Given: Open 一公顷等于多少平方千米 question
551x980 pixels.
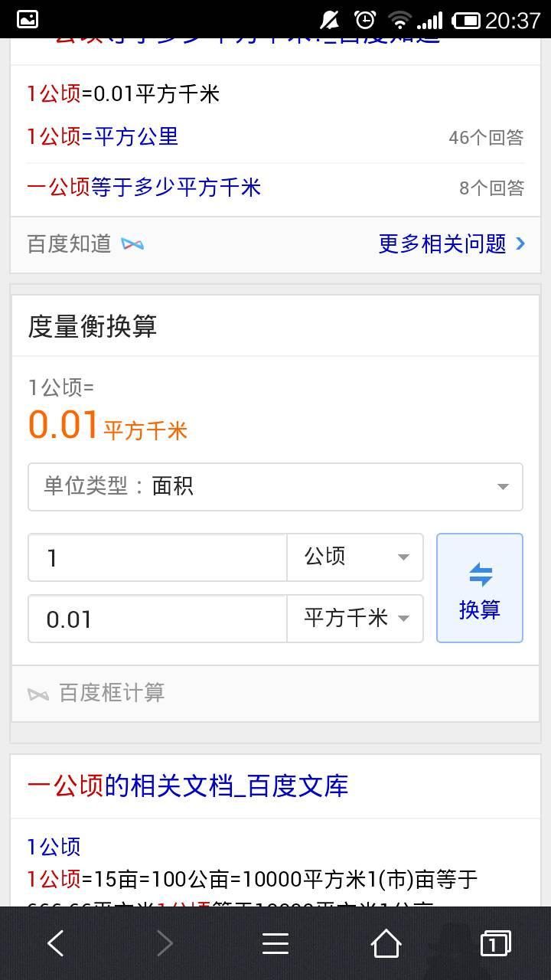Looking at the screenshot, I should (144, 188).
